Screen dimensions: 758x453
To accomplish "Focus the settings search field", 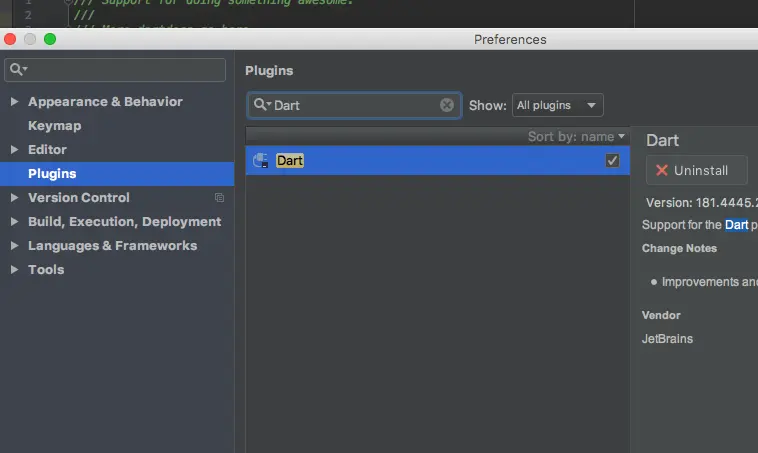I will tap(115, 70).
